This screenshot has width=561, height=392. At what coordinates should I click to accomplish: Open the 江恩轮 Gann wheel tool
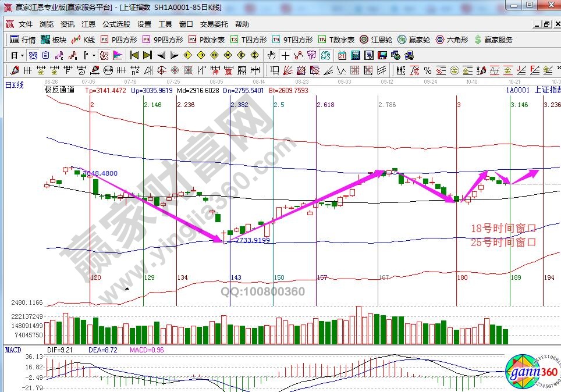(x=384, y=40)
